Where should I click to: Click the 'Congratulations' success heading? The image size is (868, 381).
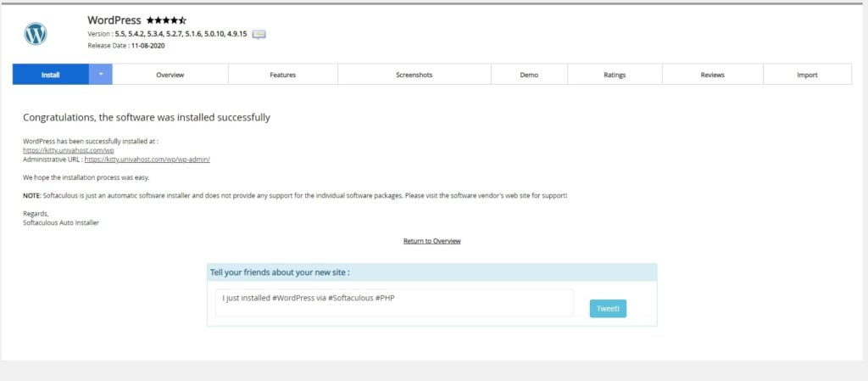click(x=147, y=117)
